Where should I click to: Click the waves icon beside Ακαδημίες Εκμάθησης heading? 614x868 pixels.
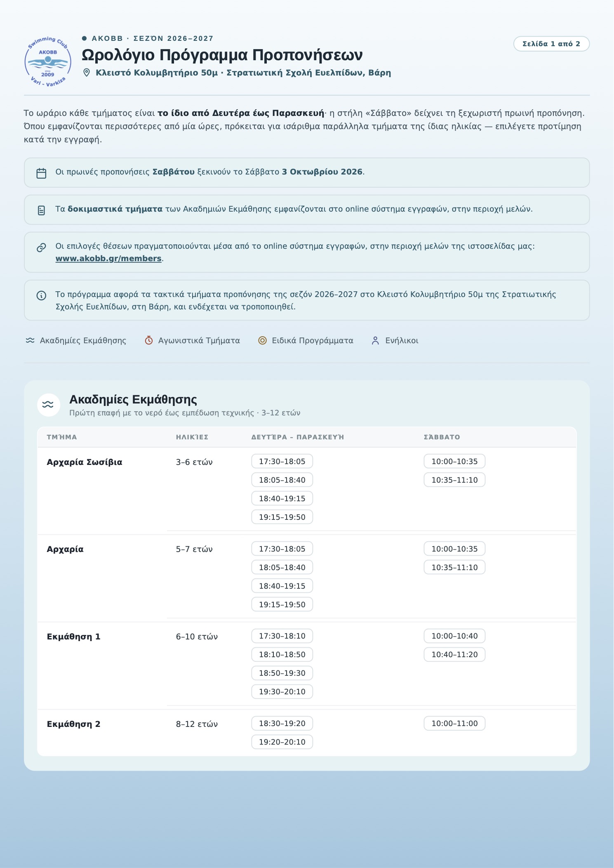click(x=48, y=405)
